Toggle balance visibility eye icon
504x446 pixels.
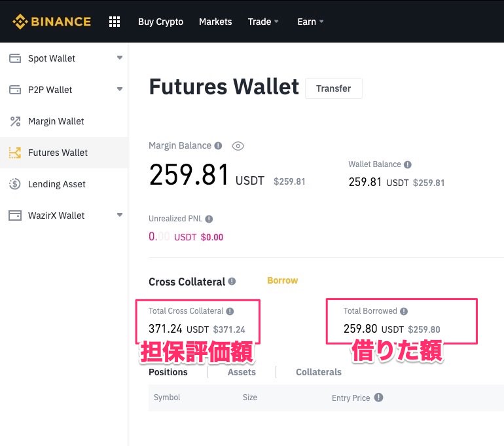[238, 146]
